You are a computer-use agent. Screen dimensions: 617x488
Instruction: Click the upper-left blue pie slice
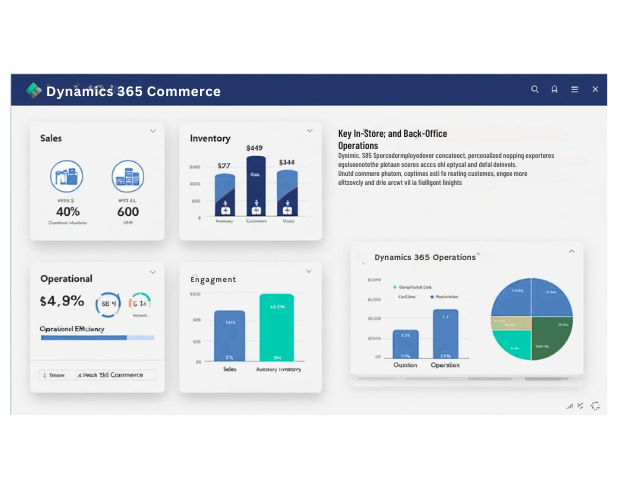coord(513,299)
